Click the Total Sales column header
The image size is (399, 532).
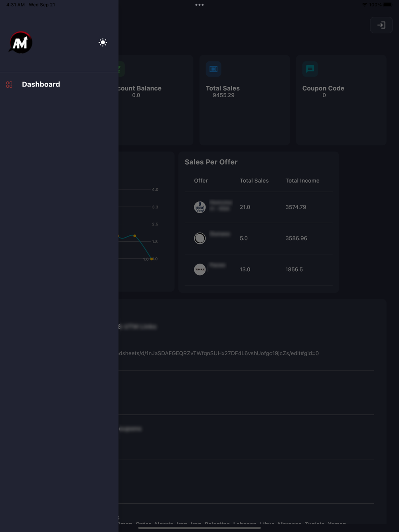254,181
